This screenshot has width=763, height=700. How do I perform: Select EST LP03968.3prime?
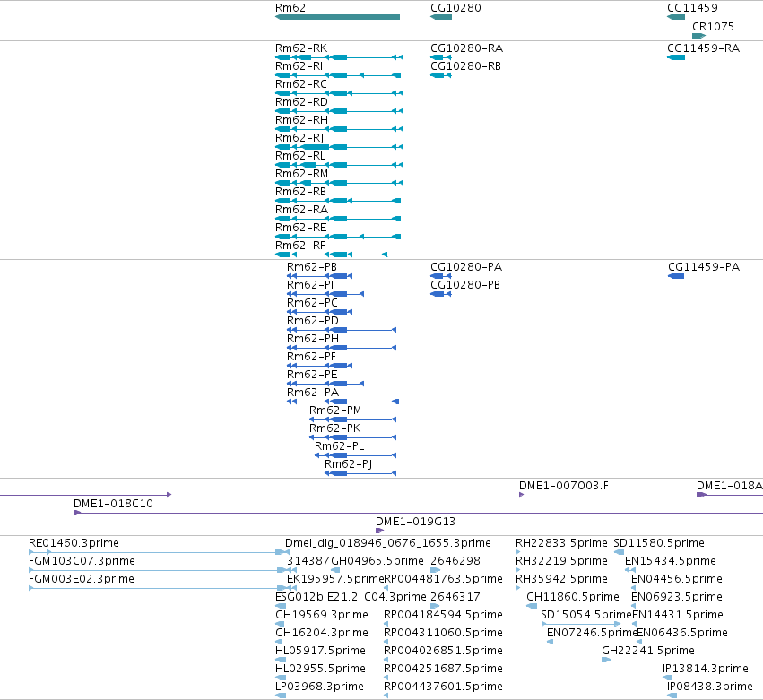(281, 696)
